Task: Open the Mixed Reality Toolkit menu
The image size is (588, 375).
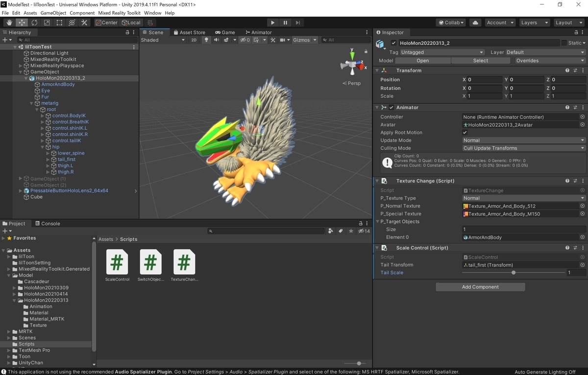Action: [119, 13]
